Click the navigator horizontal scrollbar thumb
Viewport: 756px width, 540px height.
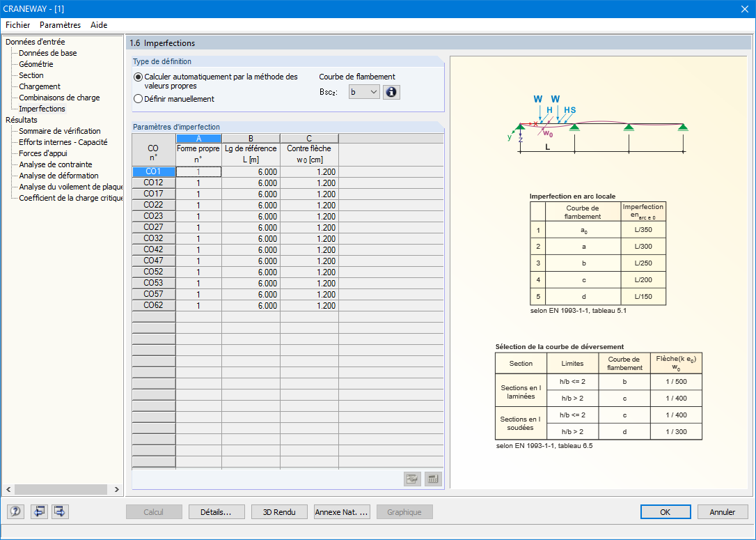[61, 489]
